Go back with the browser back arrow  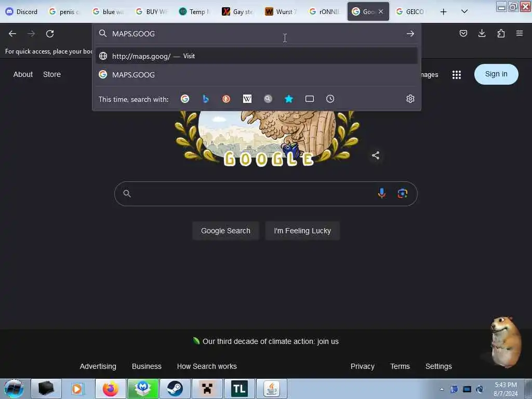(12, 34)
